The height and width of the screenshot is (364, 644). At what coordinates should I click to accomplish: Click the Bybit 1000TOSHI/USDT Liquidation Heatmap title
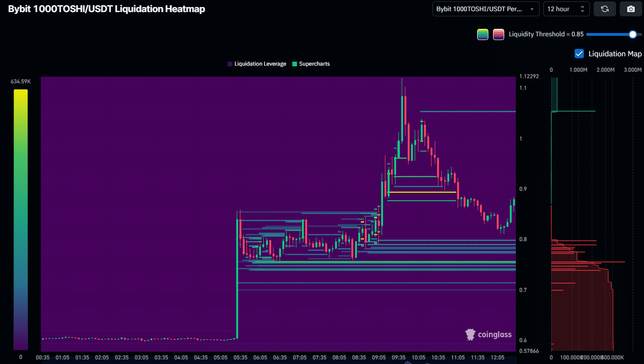point(107,9)
